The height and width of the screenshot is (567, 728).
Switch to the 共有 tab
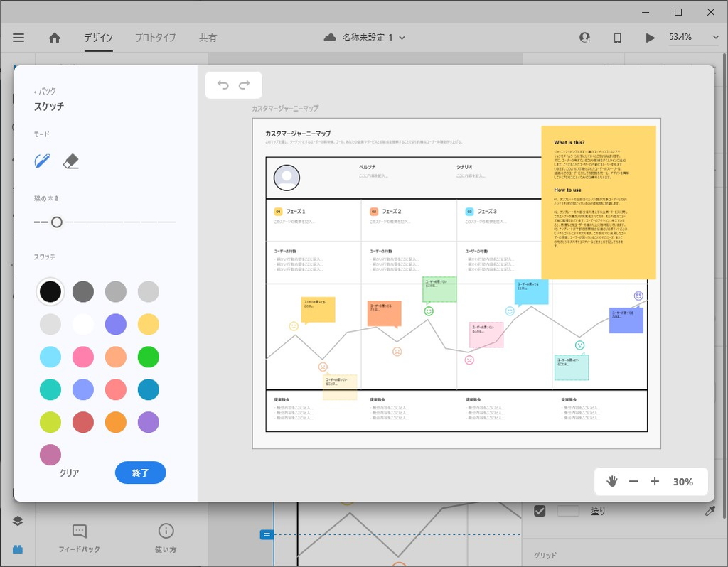(x=208, y=38)
